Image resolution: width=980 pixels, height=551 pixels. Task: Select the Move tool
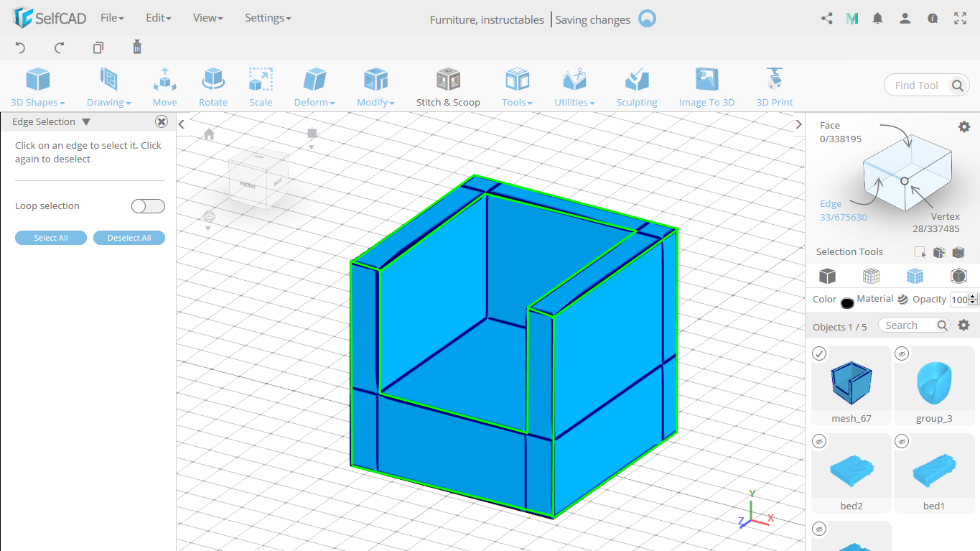164,87
